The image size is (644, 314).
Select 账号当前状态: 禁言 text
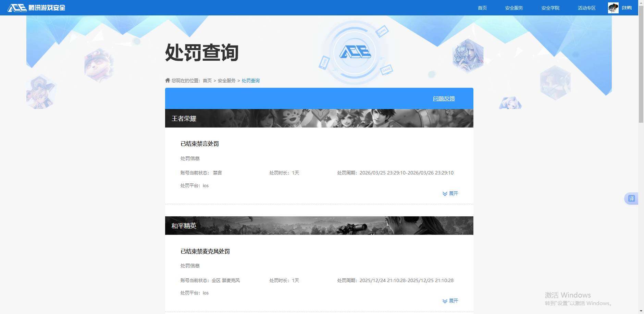[x=201, y=173]
